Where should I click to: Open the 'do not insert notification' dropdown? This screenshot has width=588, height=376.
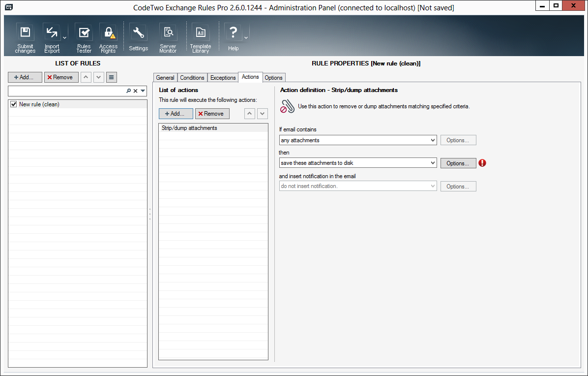pos(358,186)
